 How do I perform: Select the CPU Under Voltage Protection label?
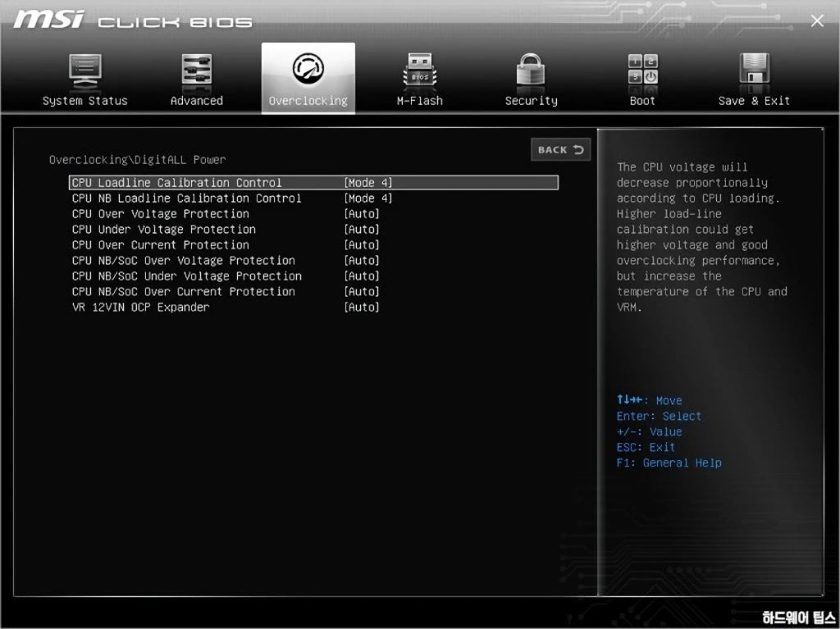[163, 230]
